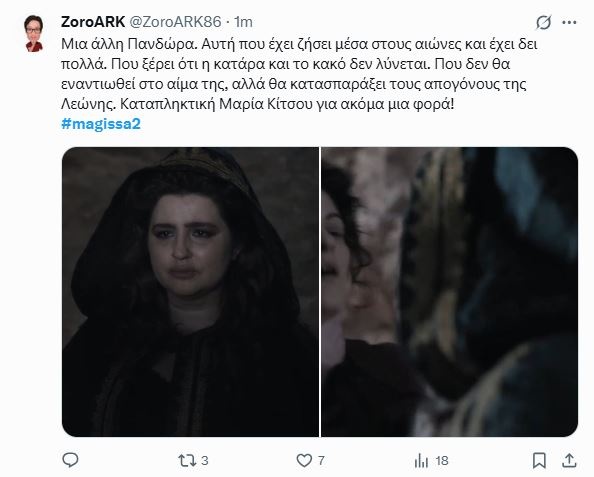594x477 pixels.
Task: Expand the three-dot more options menu
Action: [x=569, y=23]
